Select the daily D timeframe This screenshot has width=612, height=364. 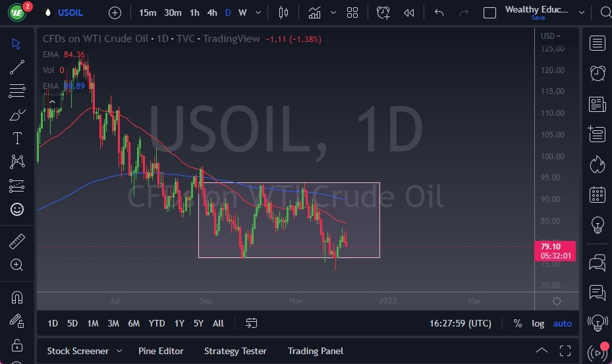coord(228,13)
